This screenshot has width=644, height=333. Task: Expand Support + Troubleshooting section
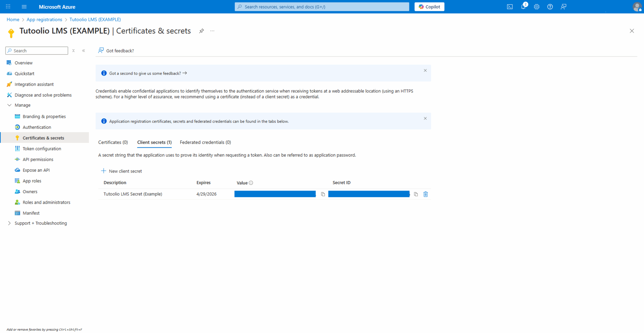(9, 223)
